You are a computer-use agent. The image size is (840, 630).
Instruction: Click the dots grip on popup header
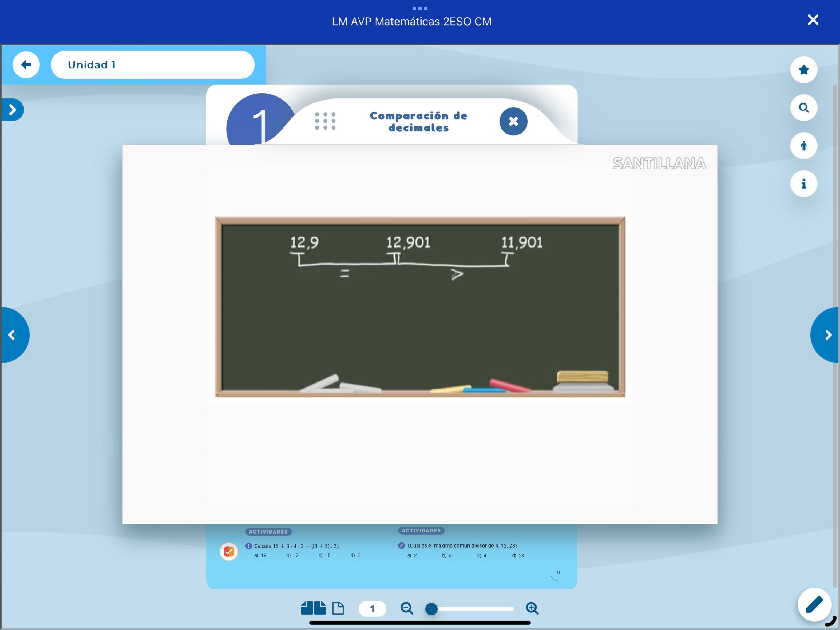325,121
